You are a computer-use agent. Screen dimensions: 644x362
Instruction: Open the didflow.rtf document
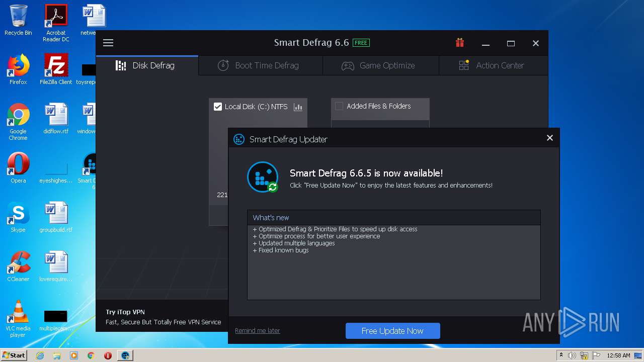[56, 119]
